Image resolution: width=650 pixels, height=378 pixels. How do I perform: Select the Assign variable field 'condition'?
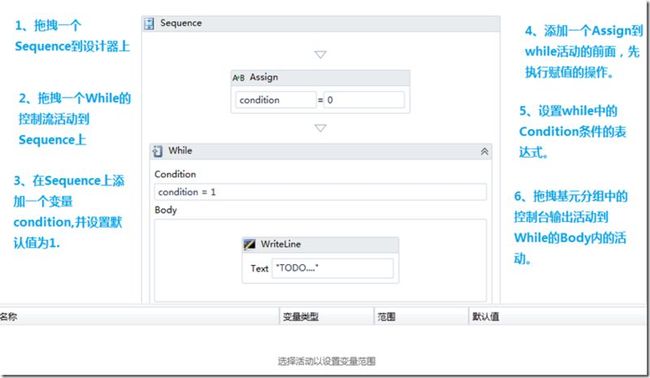[x=276, y=100]
